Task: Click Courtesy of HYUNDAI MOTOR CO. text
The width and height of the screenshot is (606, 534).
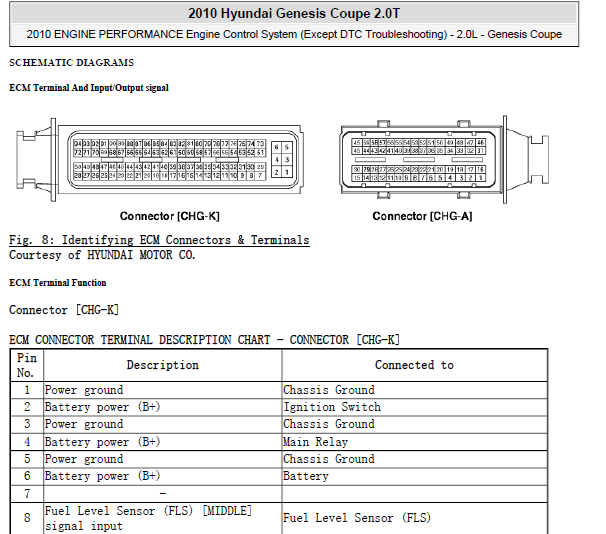Action: click(x=102, y=255)
